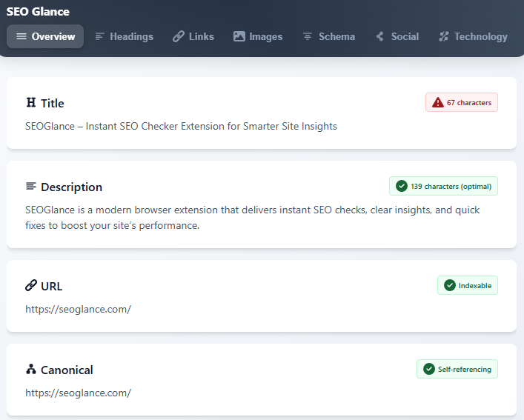Click the chain link icon beside URL
Screen dimensions: 524x420
tap(31, 285)
